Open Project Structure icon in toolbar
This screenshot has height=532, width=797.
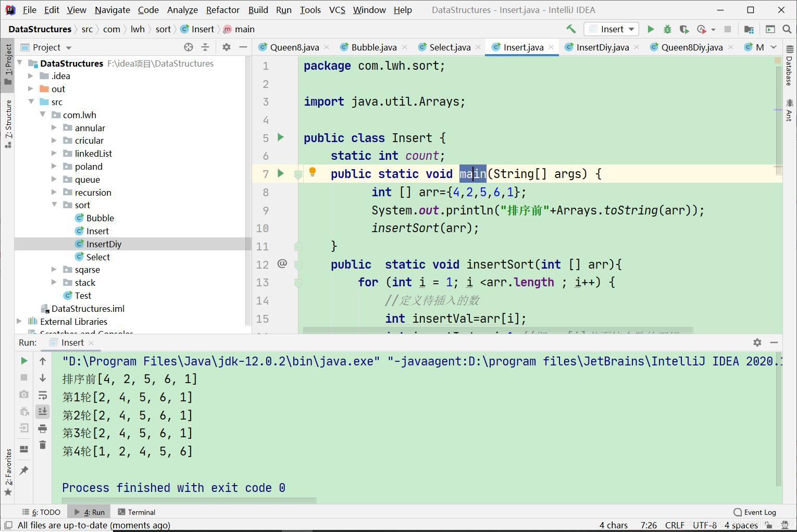click(749, 29)
